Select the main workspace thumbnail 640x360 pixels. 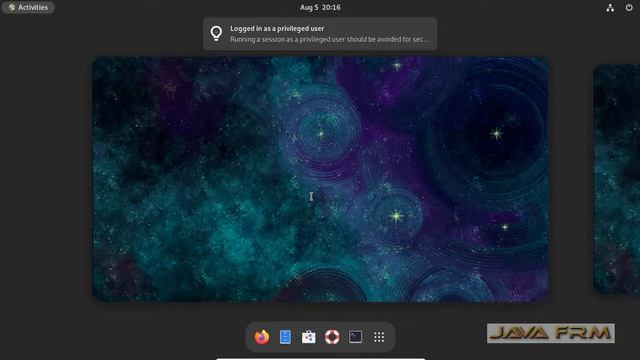320,179
